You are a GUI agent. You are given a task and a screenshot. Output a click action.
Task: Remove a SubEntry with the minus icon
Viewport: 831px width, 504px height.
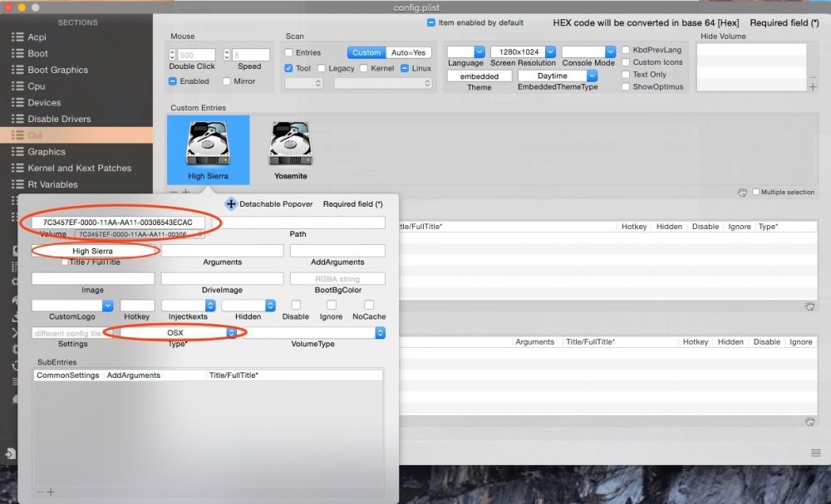tap(40, 492)
